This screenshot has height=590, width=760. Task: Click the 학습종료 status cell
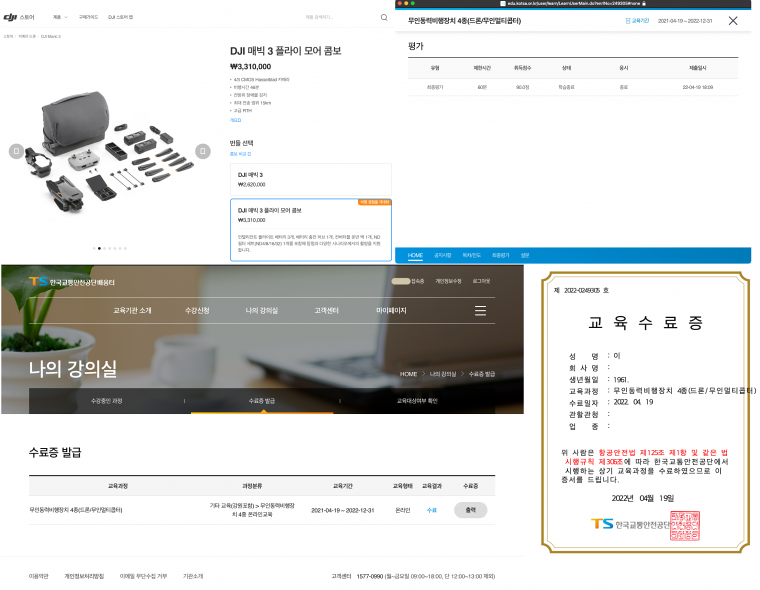[566, 87]
